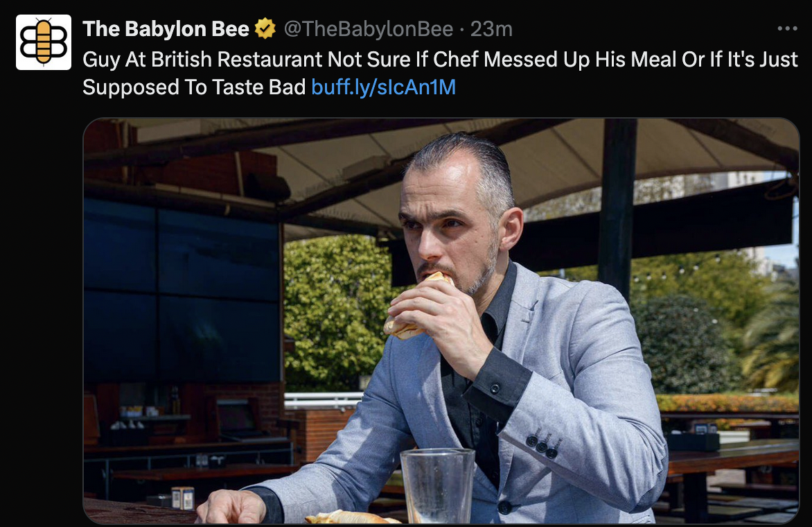Click the gold verified badge

(265, 28)
